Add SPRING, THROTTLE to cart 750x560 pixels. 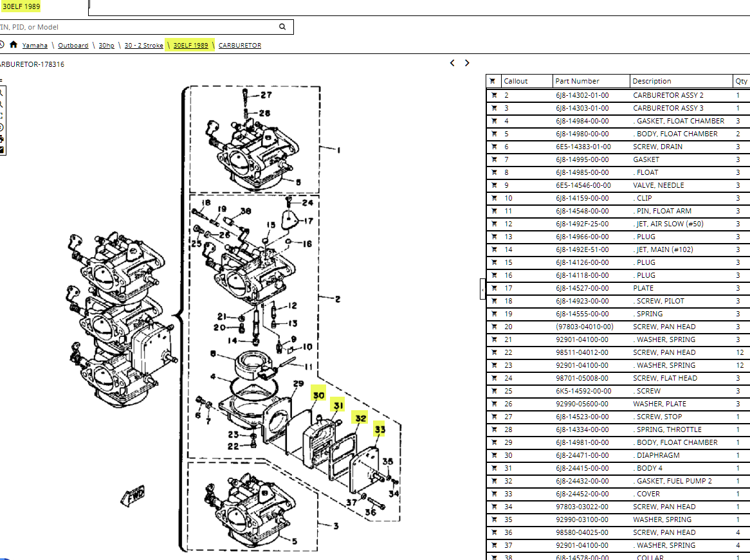(493, 429)
